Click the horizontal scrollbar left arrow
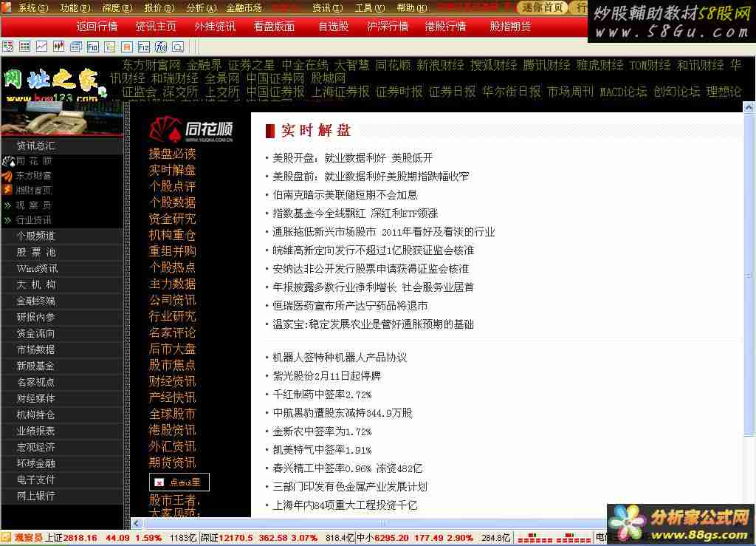Screen dimensions: 756x546 137,523
